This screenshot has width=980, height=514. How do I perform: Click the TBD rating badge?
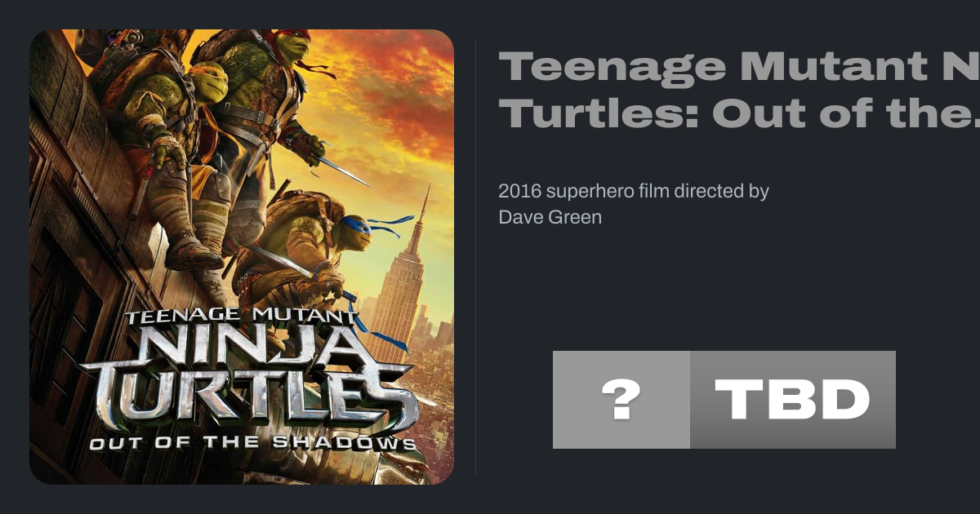792,400
